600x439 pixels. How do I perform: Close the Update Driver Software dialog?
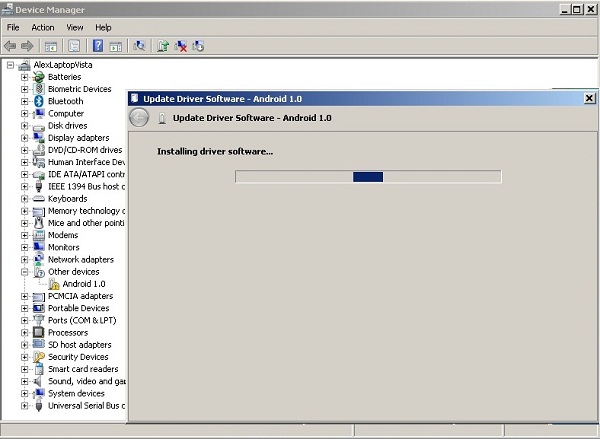[x=589, y=98]
